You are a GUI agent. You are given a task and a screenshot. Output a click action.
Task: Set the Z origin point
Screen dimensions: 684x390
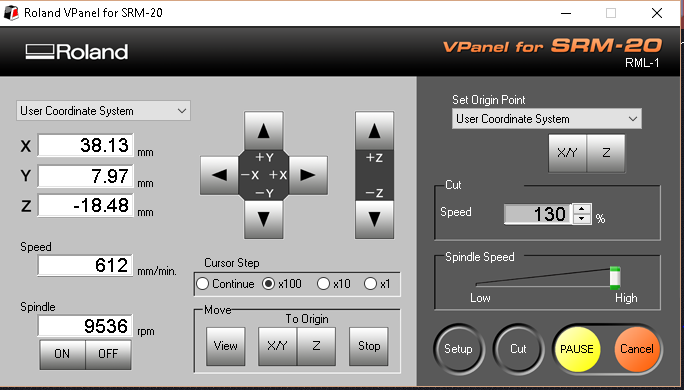[x=606, y=153]
